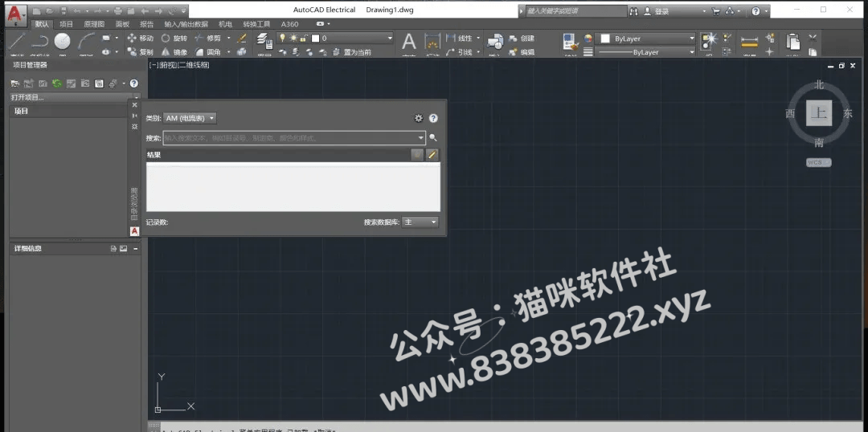
Task: Open the Autodesk store cart icon
Action: [716, 10]
